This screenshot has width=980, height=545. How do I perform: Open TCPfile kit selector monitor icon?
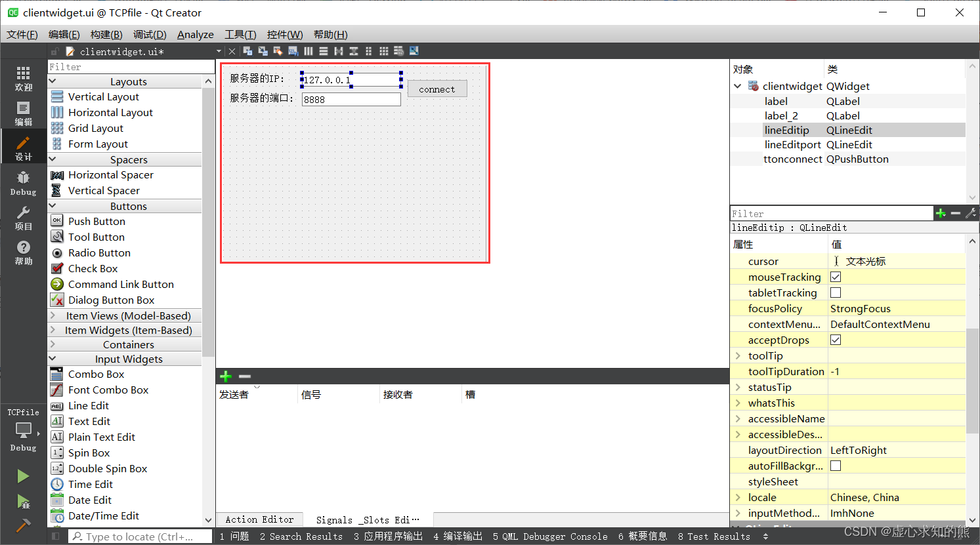pyautogui.click(x=23, y=430)
